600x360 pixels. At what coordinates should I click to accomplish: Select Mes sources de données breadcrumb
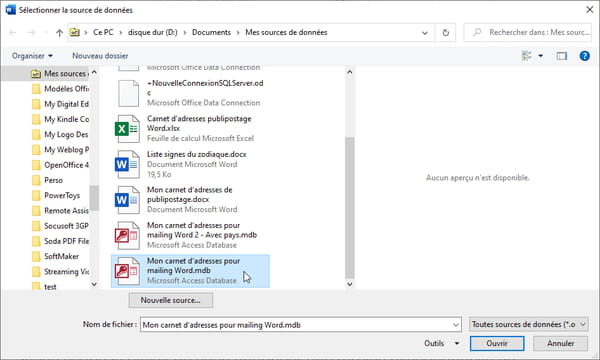coord(286,33)
